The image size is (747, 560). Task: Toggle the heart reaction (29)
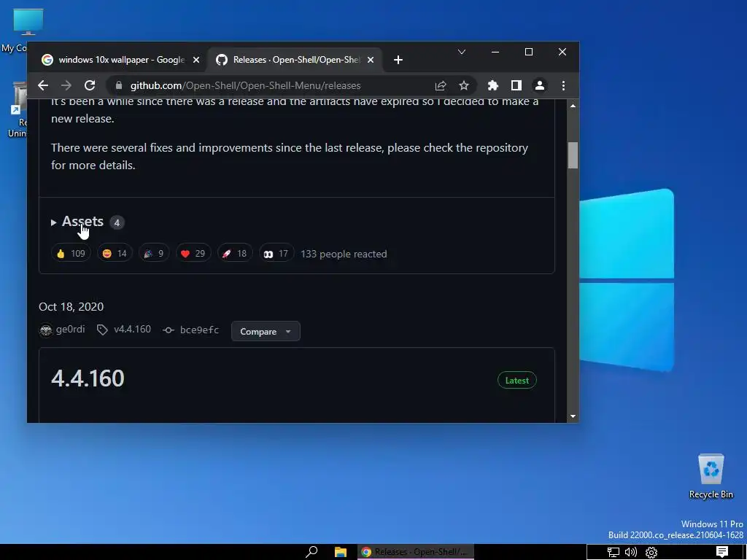(x=193, y=254)
